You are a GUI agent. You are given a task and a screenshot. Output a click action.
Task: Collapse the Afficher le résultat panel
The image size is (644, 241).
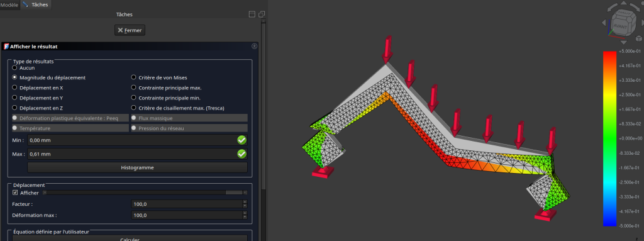coord(254,47)
